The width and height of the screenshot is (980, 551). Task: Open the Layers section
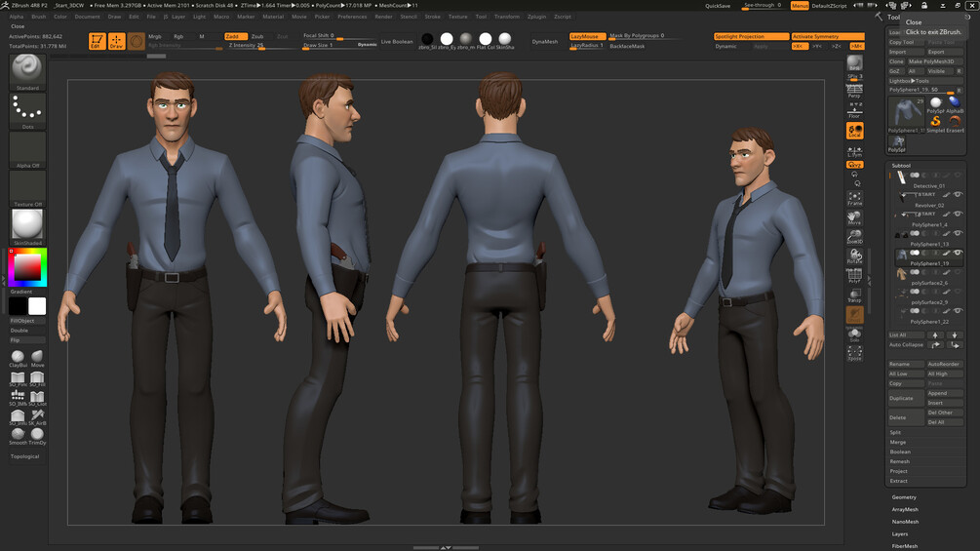click(x=899, y=534)
